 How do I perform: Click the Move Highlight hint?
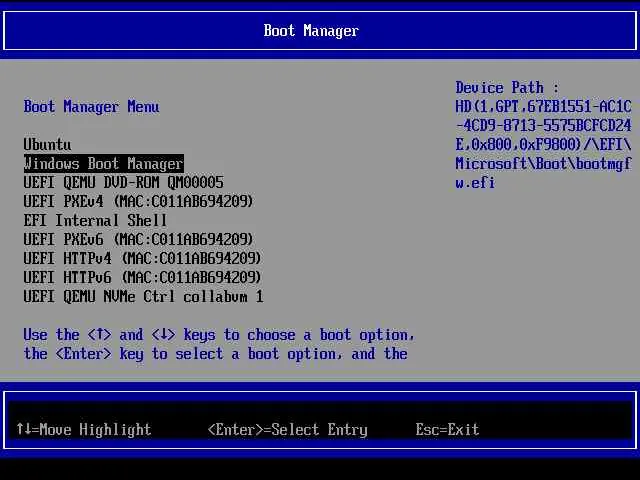84,429
